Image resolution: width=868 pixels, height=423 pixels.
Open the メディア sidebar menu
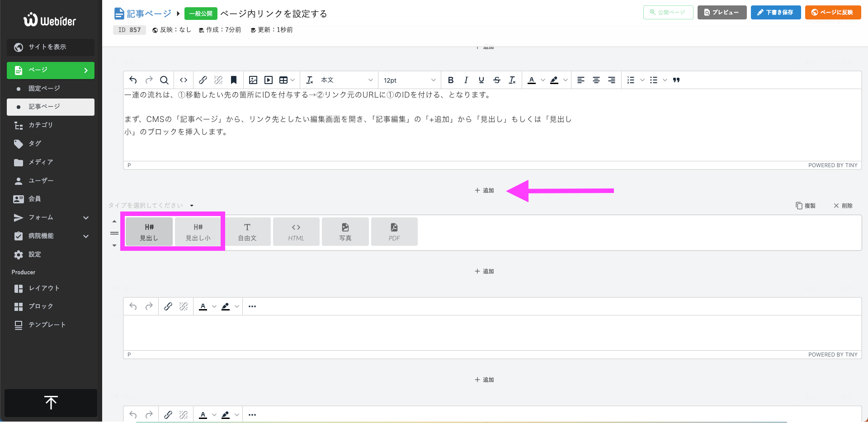(41, 162)
